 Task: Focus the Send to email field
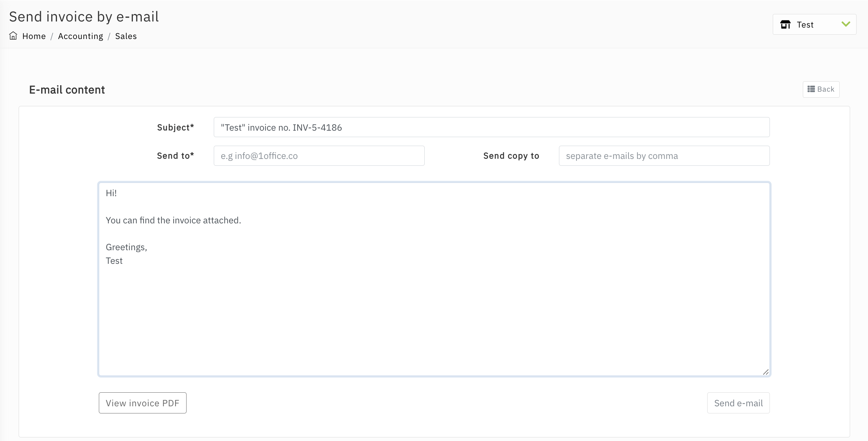click(x=319, y=156)
